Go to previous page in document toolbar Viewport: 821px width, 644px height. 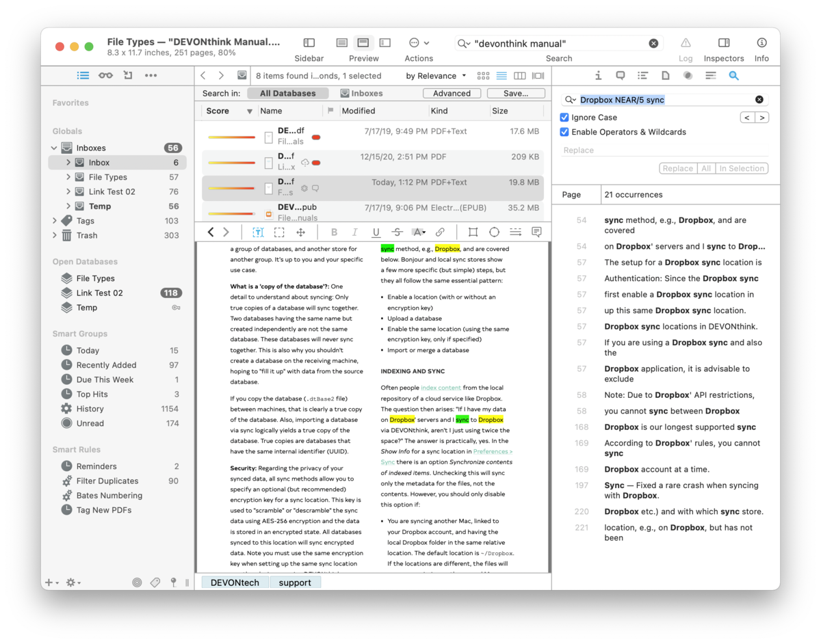[211, 232]
